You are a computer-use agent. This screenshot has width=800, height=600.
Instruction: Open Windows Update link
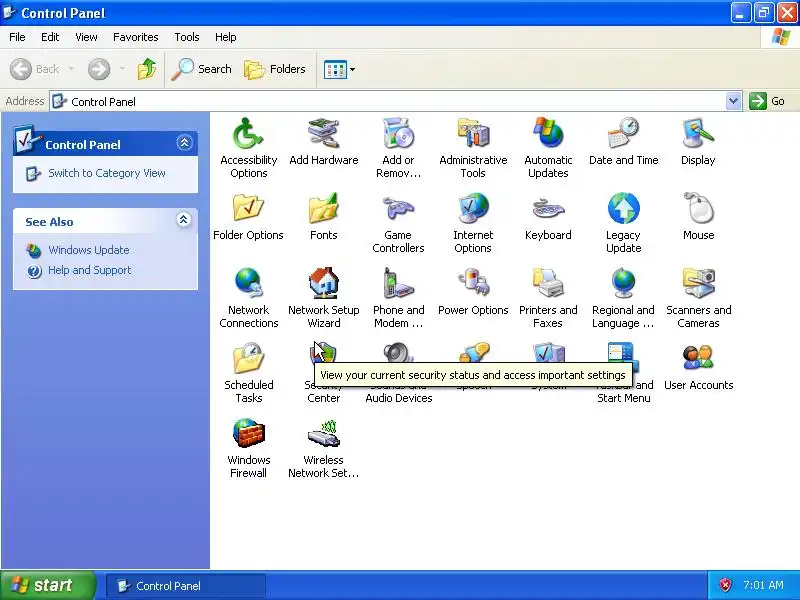coord(89,250)
